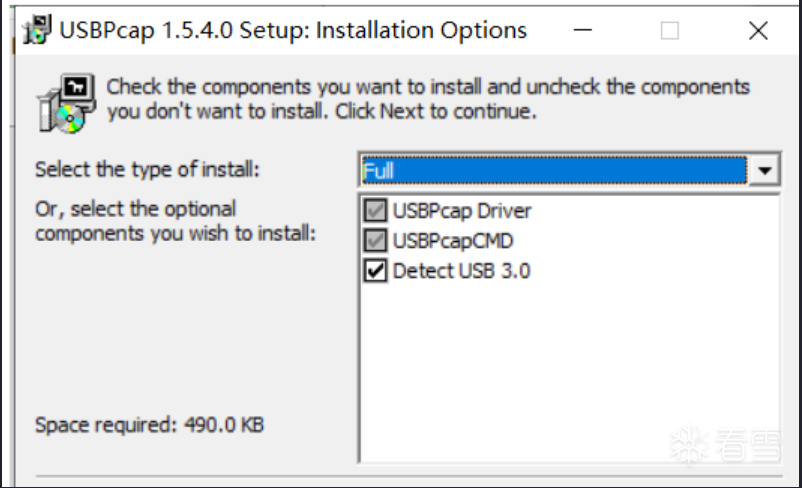
Task: Select the USBPcapCMD component label
Action: tap(453, 241)
